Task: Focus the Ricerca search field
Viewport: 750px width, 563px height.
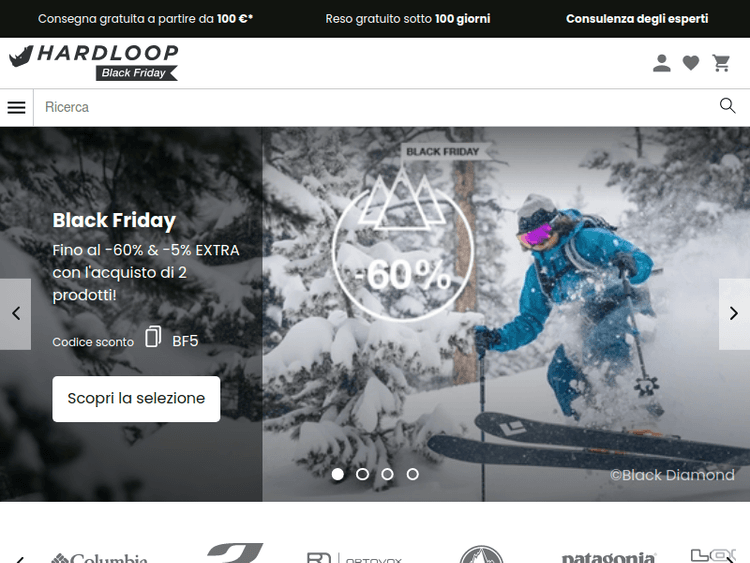Action: 375,107
